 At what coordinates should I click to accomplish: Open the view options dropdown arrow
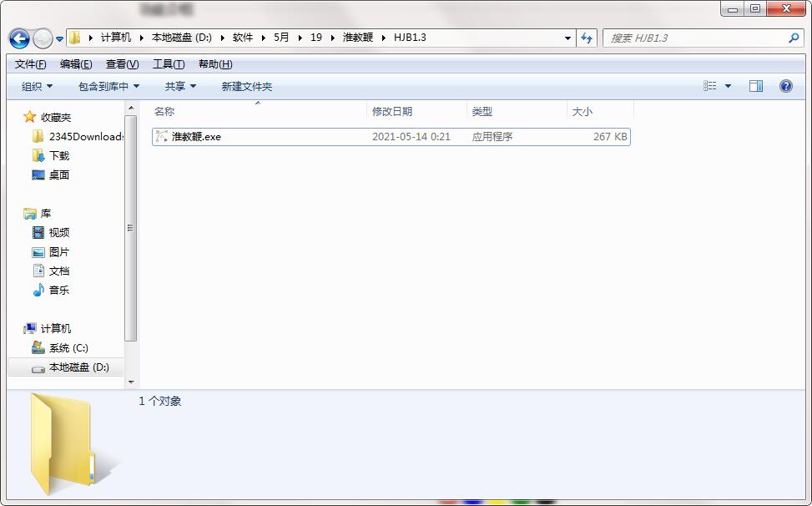pos(728,87)
